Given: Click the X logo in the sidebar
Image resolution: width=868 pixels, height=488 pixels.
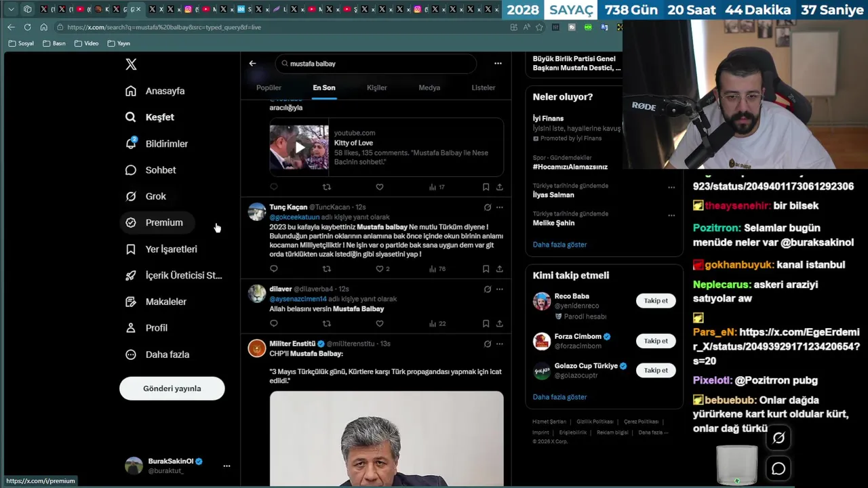Looking at the screenshot, I should (131, 64).
